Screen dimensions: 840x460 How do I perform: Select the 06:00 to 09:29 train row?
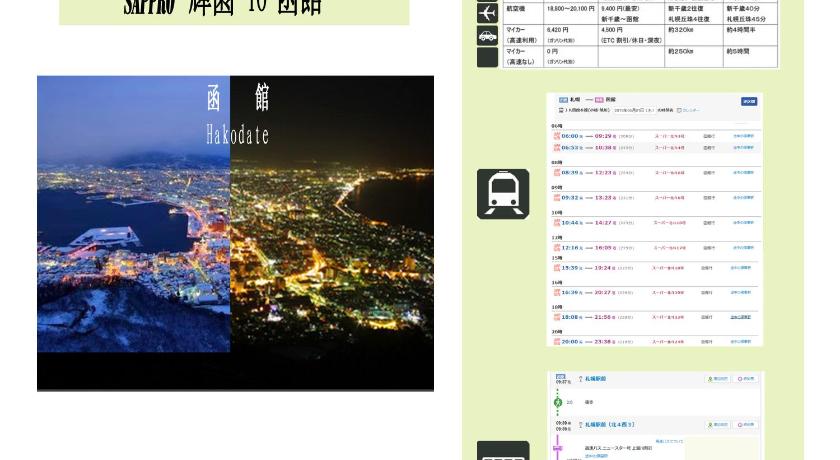[x=656, y=136]
